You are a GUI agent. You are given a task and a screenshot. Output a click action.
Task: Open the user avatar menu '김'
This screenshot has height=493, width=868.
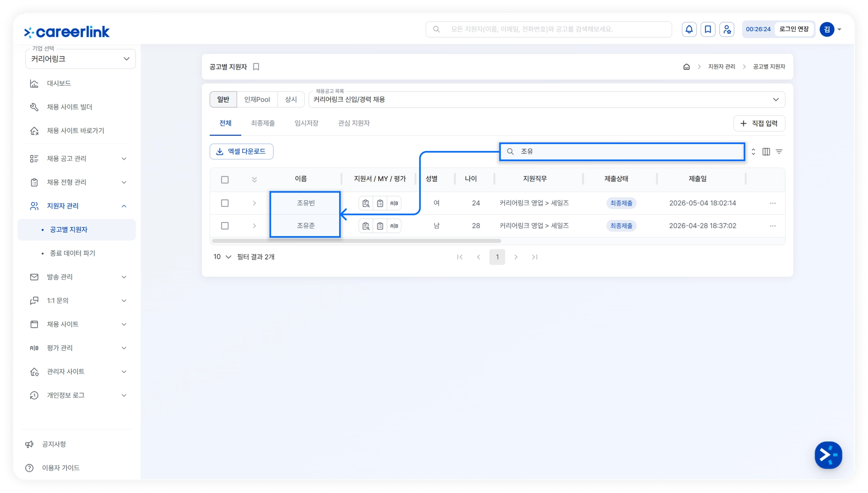click(x=831, y=29)
